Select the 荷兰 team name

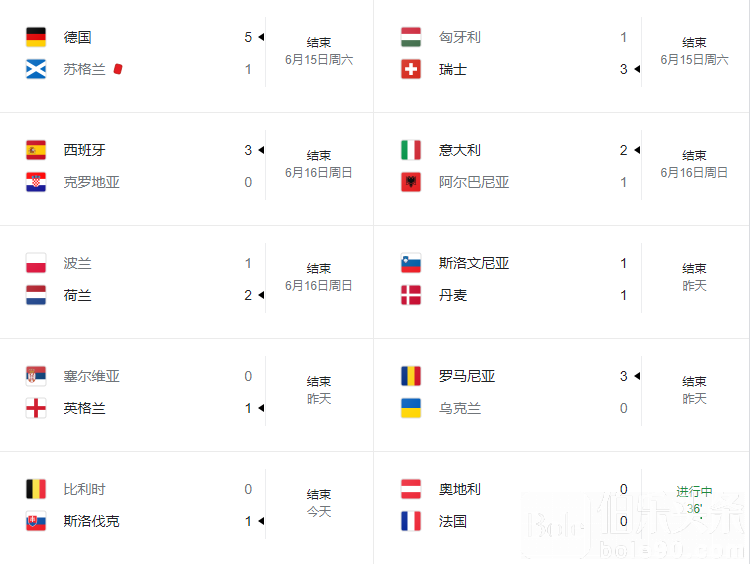tap(77, 296)
